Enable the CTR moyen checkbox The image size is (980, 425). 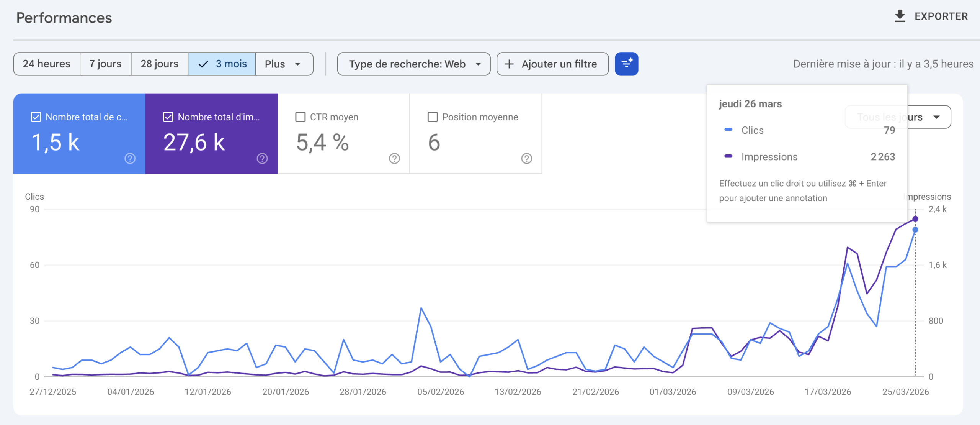click(x=301, y=117)
